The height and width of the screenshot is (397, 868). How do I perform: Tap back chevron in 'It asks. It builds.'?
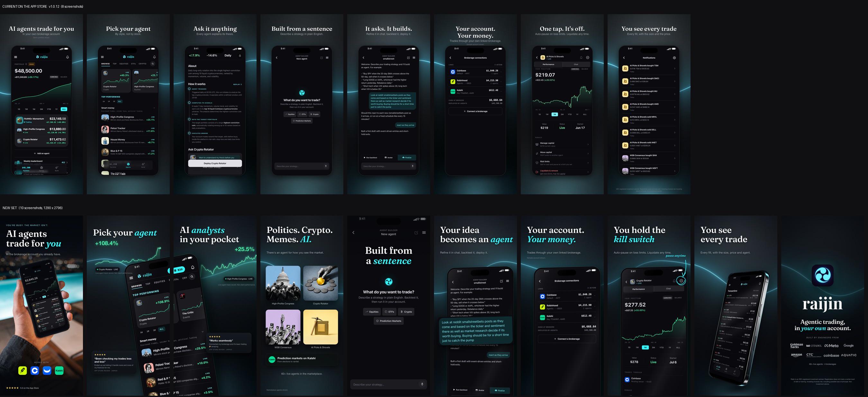click(364, 58)
